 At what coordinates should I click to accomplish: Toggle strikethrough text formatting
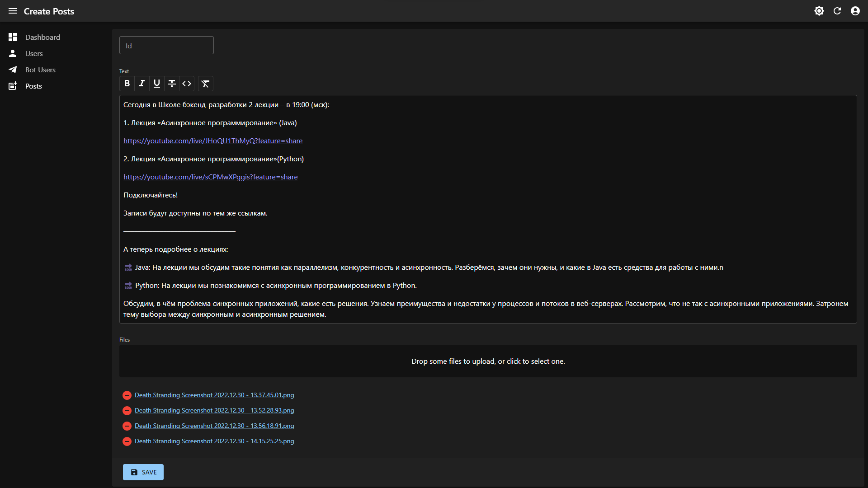coord(172,84)
